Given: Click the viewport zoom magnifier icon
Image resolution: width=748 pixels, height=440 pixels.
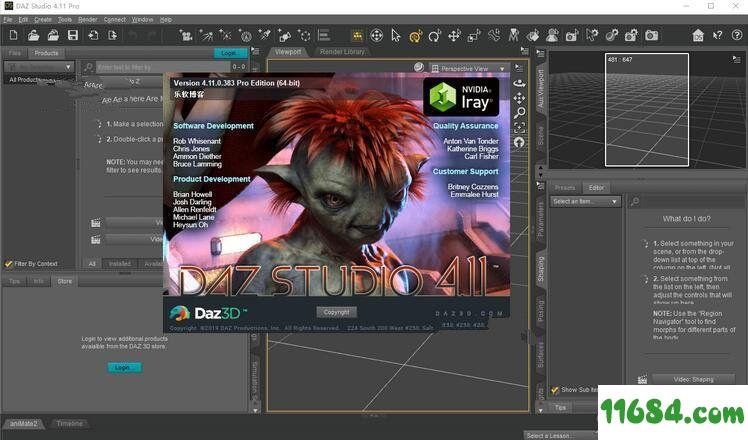Looking at the screenshot, I should point(519,113).
